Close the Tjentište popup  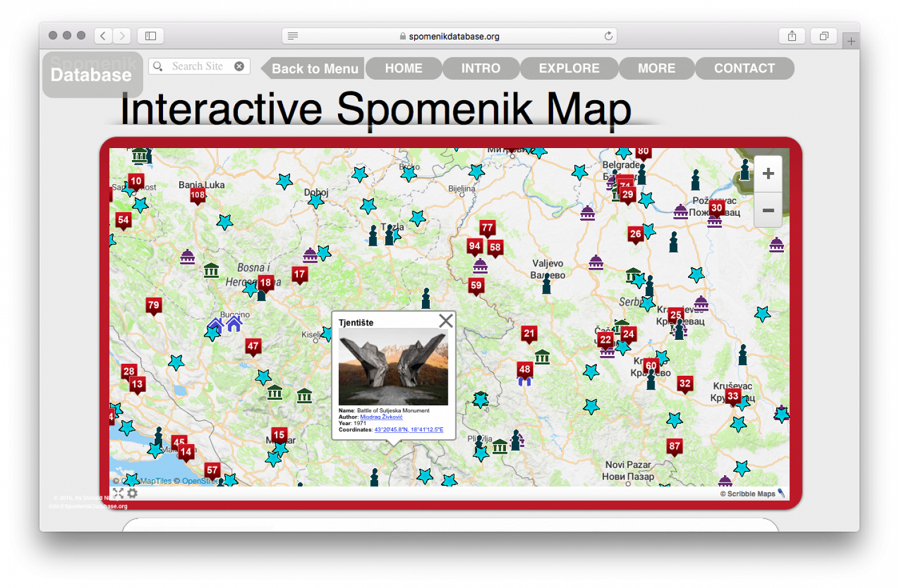[445, 321]
